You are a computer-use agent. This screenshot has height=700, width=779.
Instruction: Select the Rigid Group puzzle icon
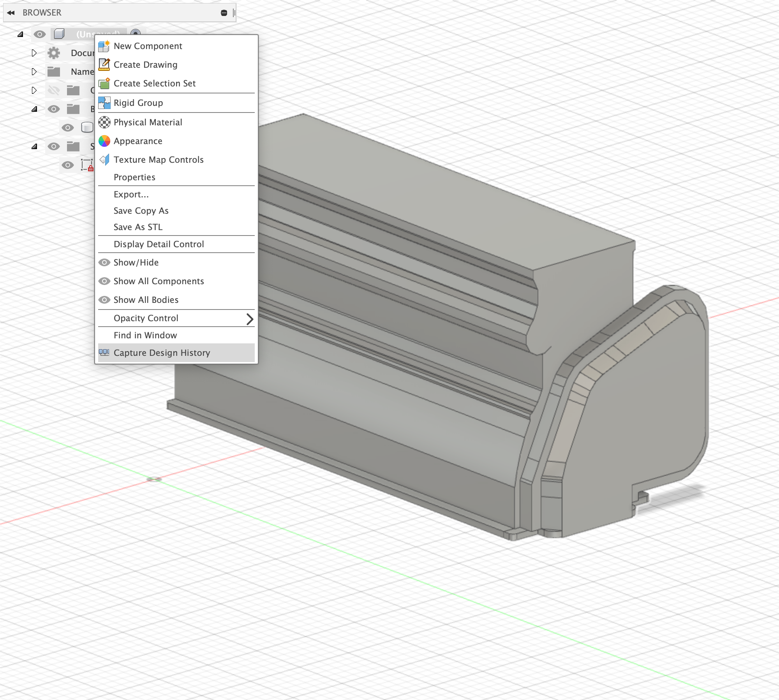point(104,103)
